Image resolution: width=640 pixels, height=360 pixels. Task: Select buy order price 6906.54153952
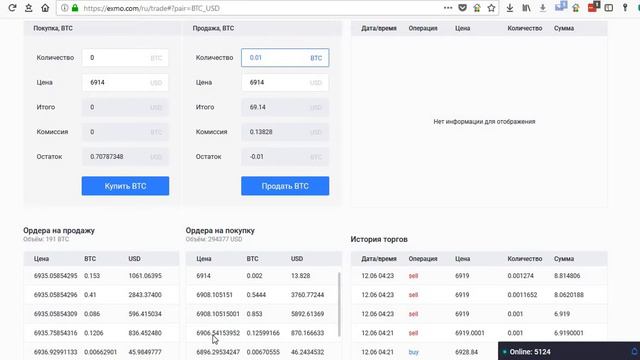(x=218, y=333)
